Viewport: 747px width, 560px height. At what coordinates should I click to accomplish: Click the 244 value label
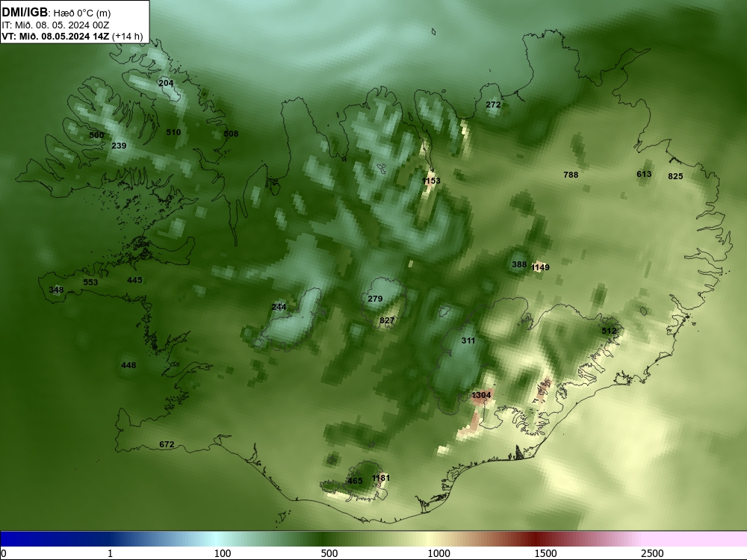point(279,307)
